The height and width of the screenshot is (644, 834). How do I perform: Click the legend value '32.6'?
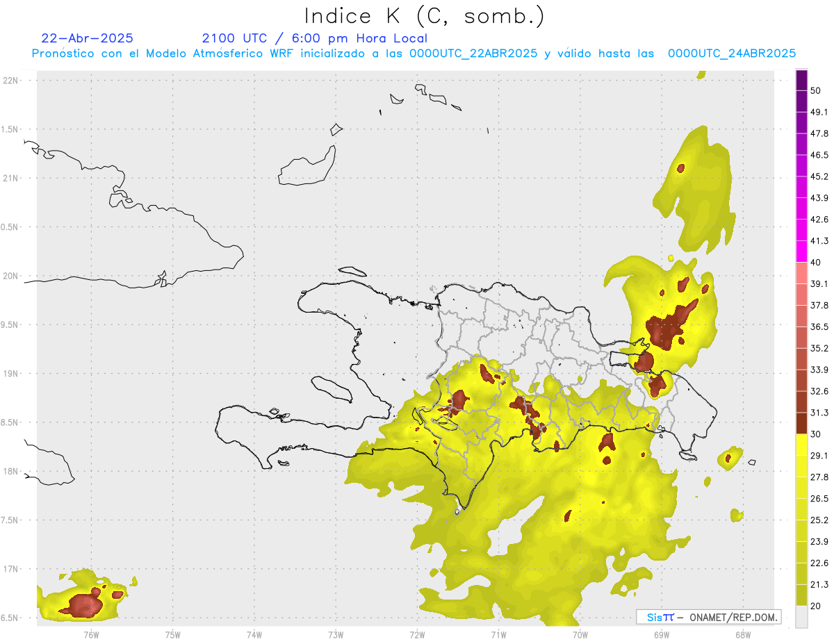819,391
